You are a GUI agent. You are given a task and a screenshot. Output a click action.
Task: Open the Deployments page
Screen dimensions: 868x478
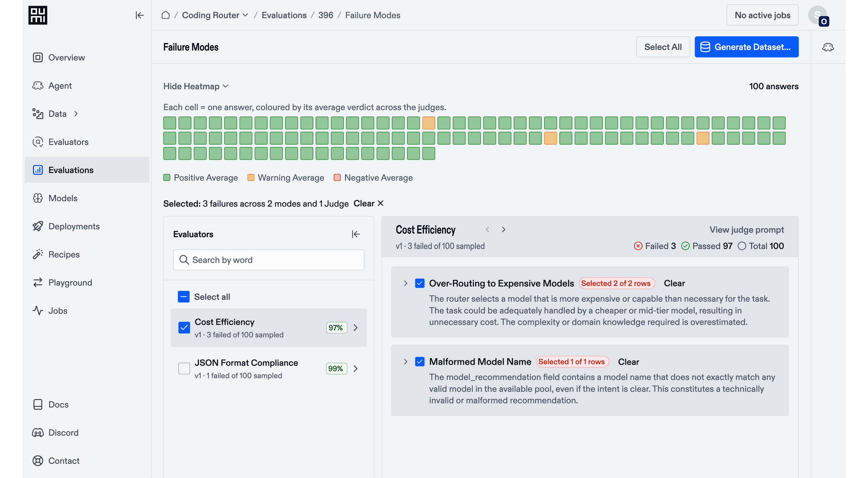pyautogui.click(x=87, y=226)
